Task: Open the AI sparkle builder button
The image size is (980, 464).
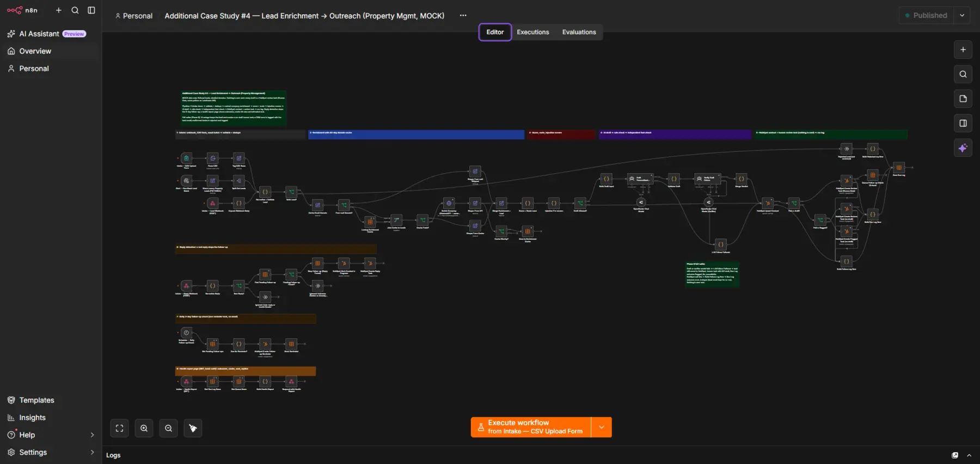Action: (963, 148)
